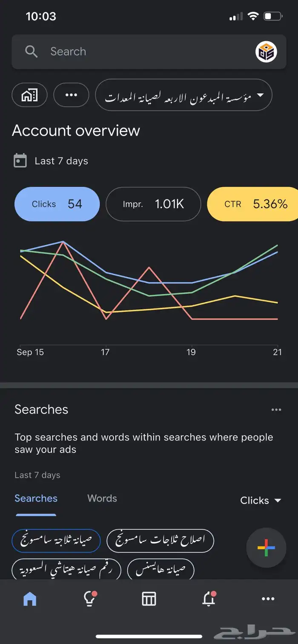This screenshot has width=298, height=644.
Task: Tap the multicolor plus create button
Action: [x=266, y=548]
